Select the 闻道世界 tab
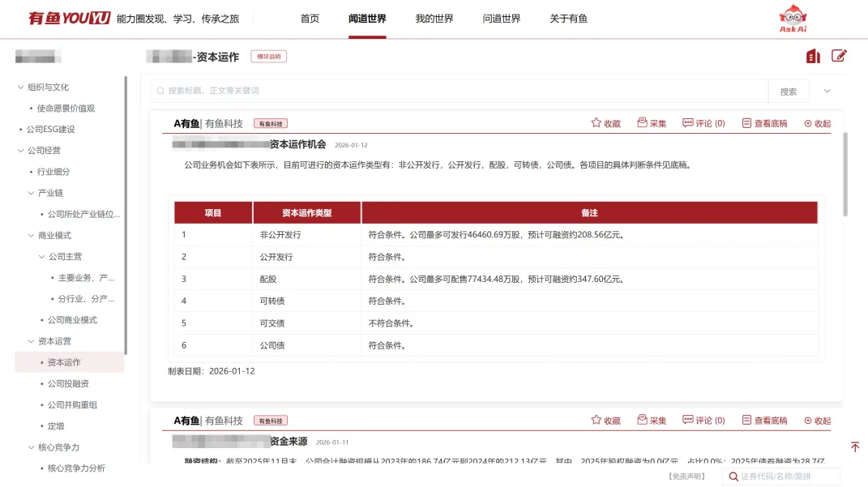The width and height of the screenshot is (868, 487). click(x=367, y=19)
